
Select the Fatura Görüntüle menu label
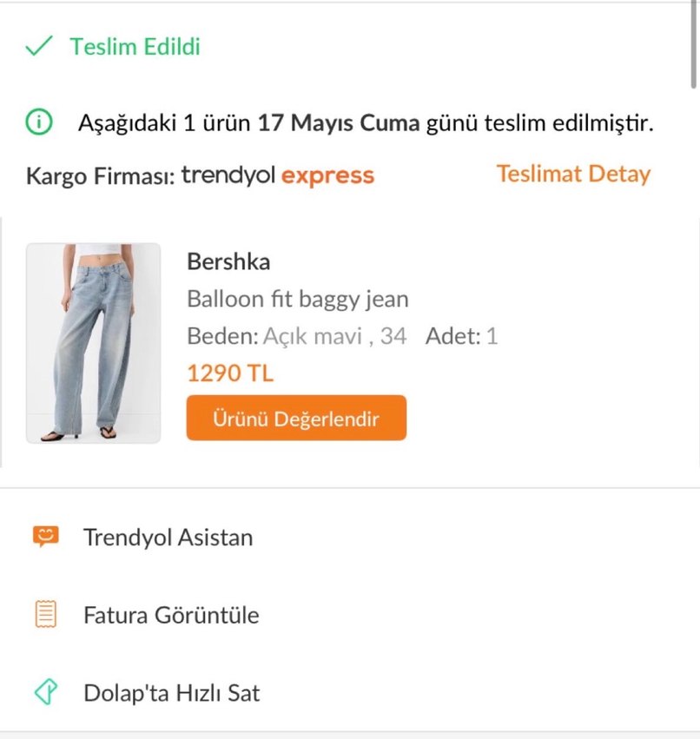click(x=171, y=616)
